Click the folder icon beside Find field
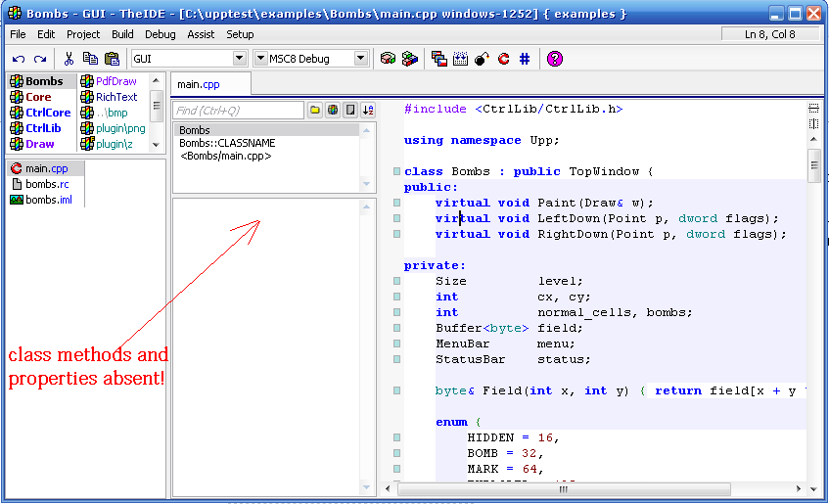Screen dimensions: 829x504 pyautogui.click(x=315, y=111)
